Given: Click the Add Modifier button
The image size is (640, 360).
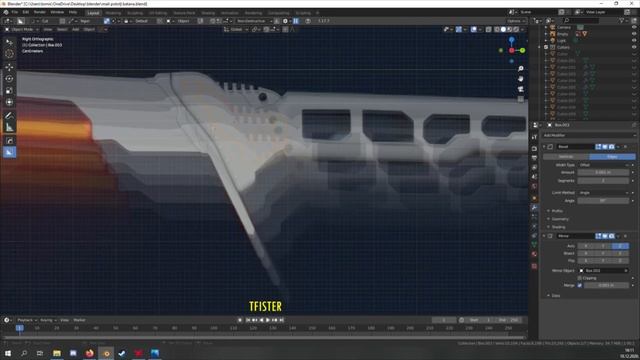Looking at the screenshot, I should [x=589, y=135].
